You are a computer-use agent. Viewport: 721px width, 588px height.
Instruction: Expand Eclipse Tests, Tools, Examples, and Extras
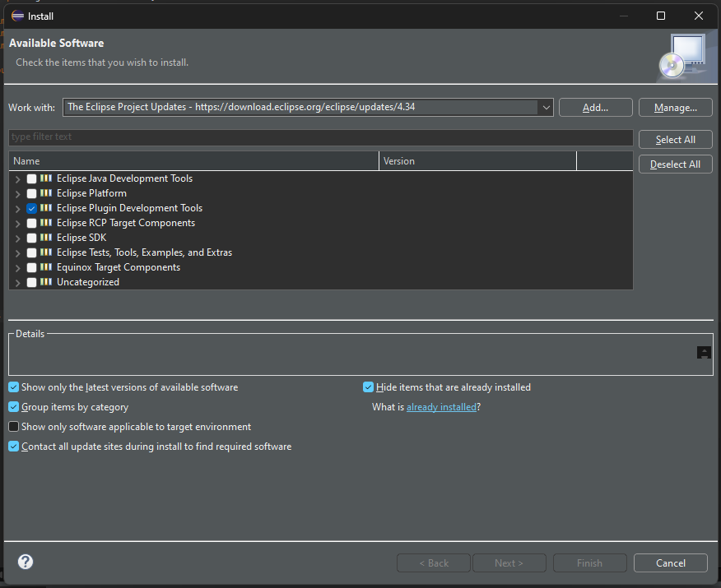coord(17,253)
